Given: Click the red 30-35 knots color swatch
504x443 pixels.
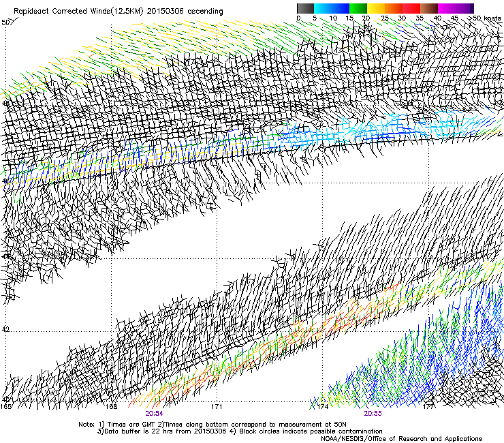Looking at the screenshot, I should 411,8.
